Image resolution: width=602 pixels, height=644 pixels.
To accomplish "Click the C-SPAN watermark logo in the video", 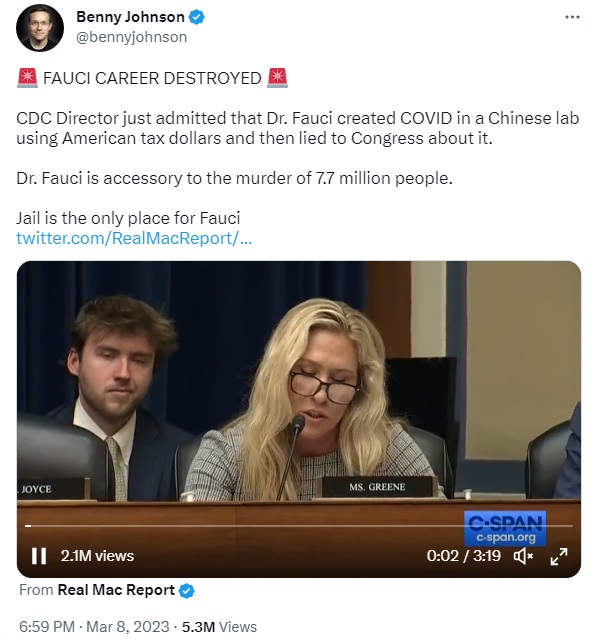I will click(505, 528).
